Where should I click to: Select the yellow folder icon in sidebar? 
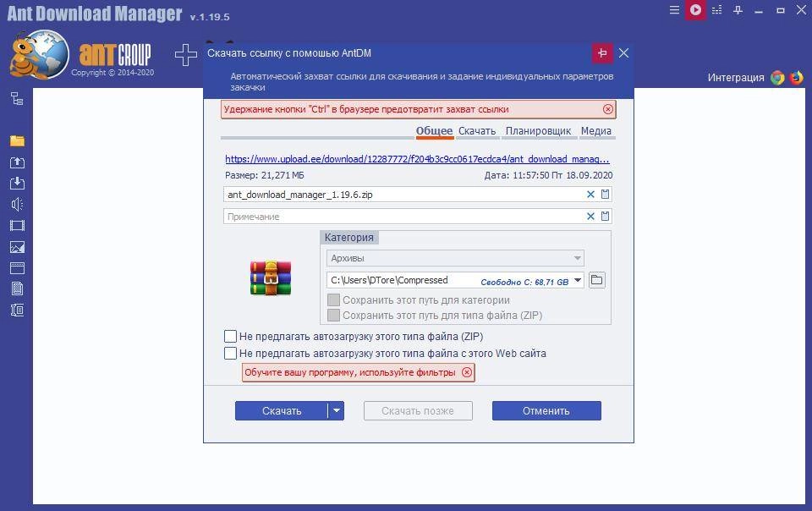pyautogui.click(x=17, y=140)
